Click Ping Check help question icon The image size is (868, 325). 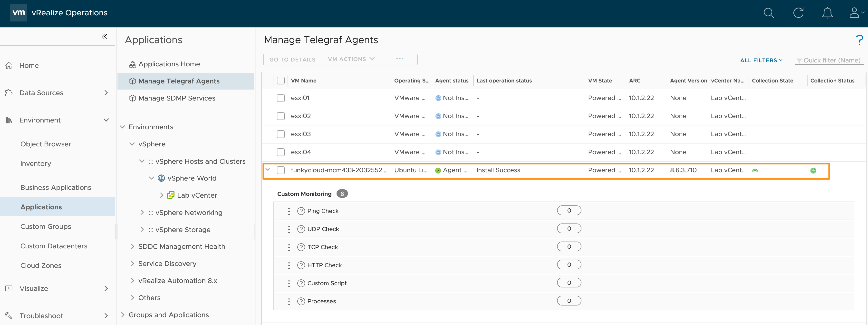point(301,211)
